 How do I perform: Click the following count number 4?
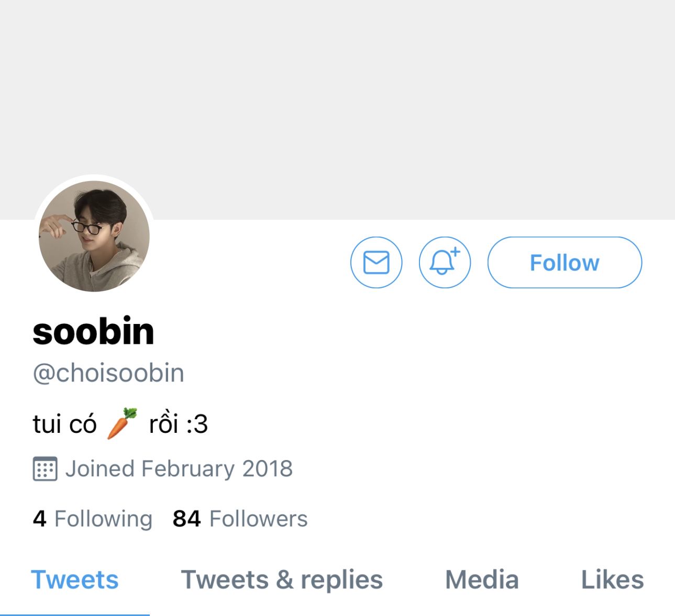point(39,519)
